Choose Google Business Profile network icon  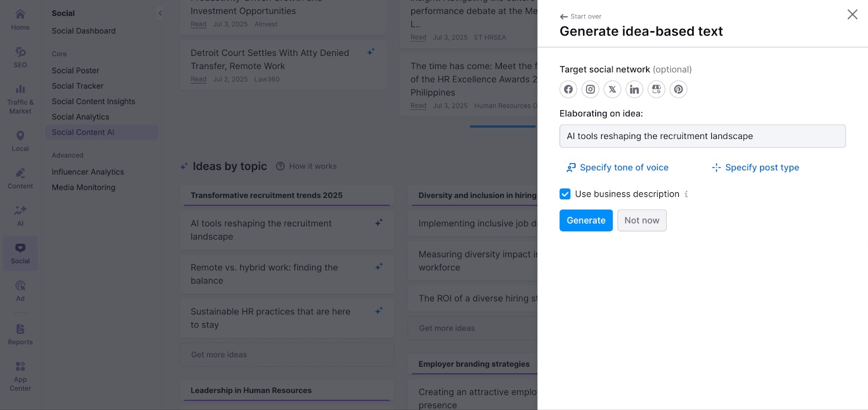coord(656,90)
